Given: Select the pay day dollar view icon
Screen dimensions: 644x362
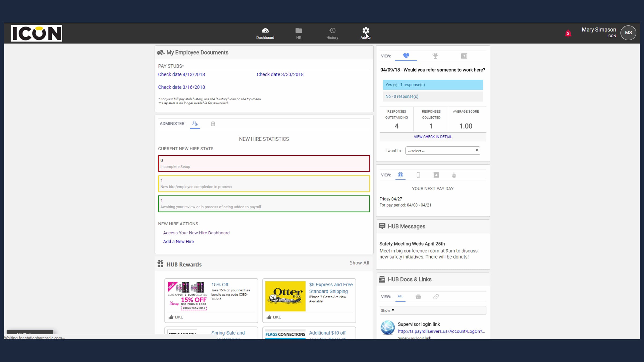Looking at the screenshot, I should (x=400, y=175).
